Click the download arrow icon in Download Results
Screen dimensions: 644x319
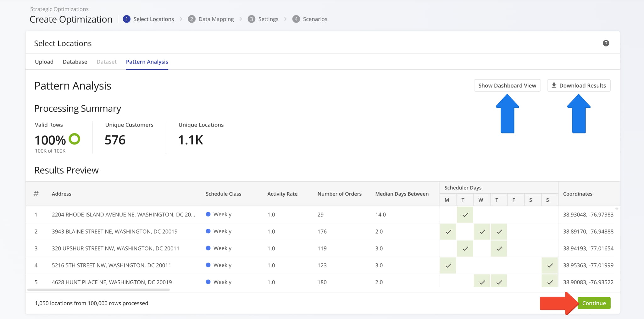click(554, 85)
